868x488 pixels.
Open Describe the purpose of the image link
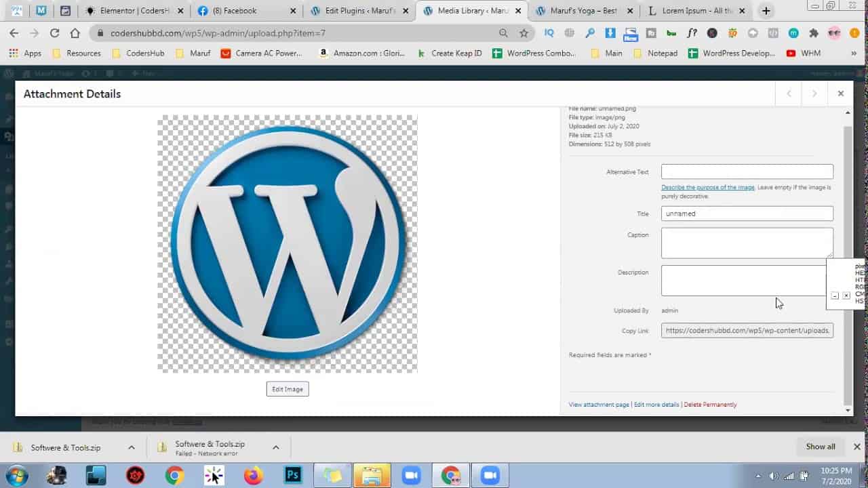(x=708, y=187)
